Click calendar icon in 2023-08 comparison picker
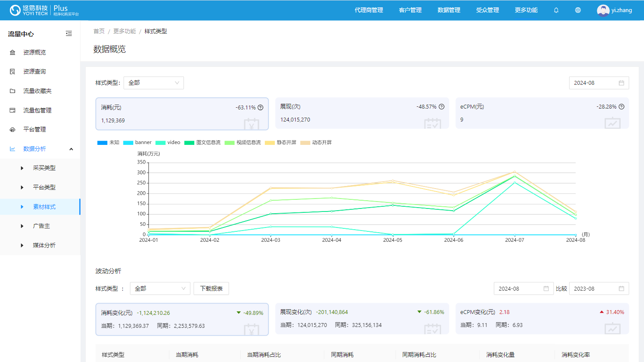This screenshot has width=644, height=362. pos(621,289)
